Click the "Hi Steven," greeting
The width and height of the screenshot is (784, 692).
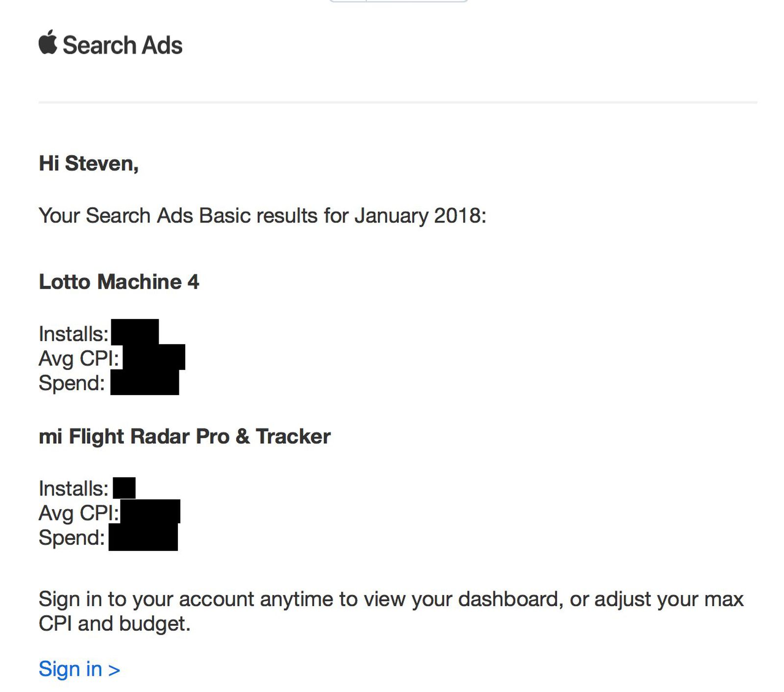coord(89,163)
